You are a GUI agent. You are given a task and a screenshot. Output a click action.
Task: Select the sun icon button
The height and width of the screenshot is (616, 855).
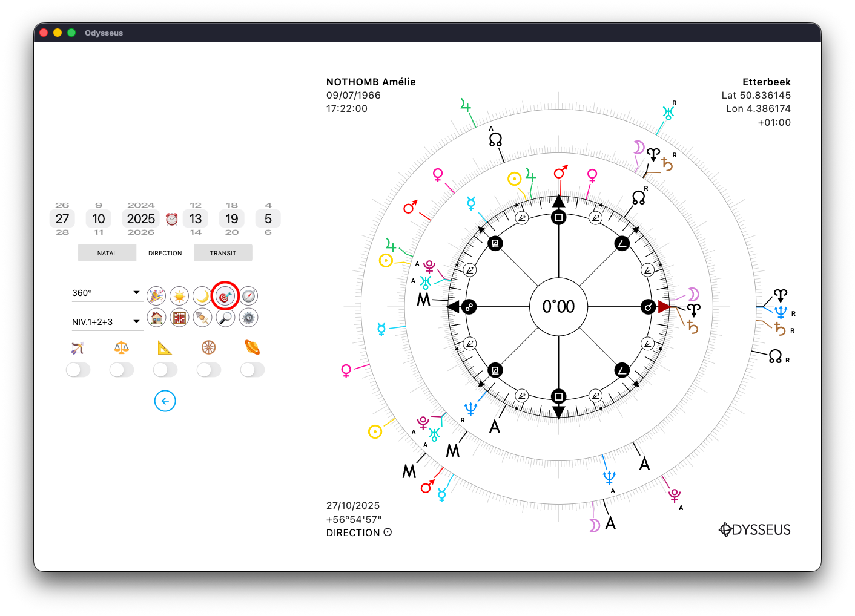point(179,296)
